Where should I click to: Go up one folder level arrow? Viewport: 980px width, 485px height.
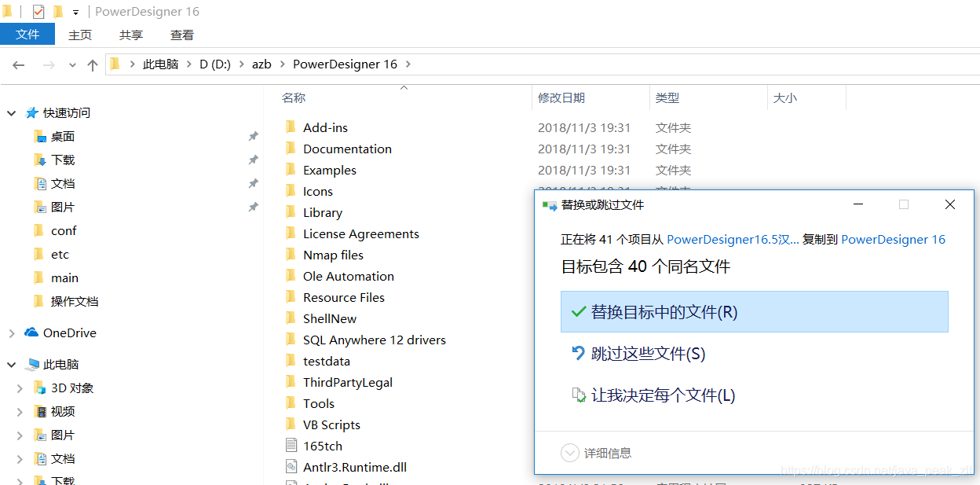92,65
